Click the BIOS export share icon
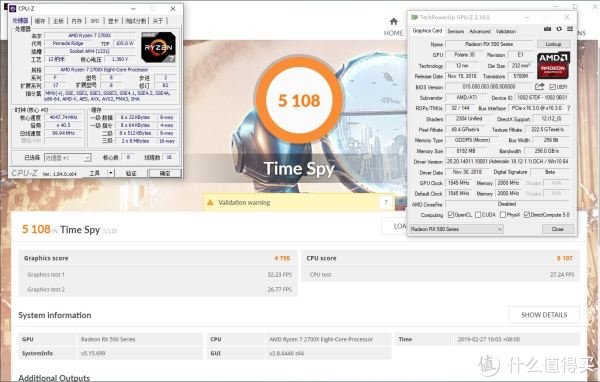 point(540,87)
